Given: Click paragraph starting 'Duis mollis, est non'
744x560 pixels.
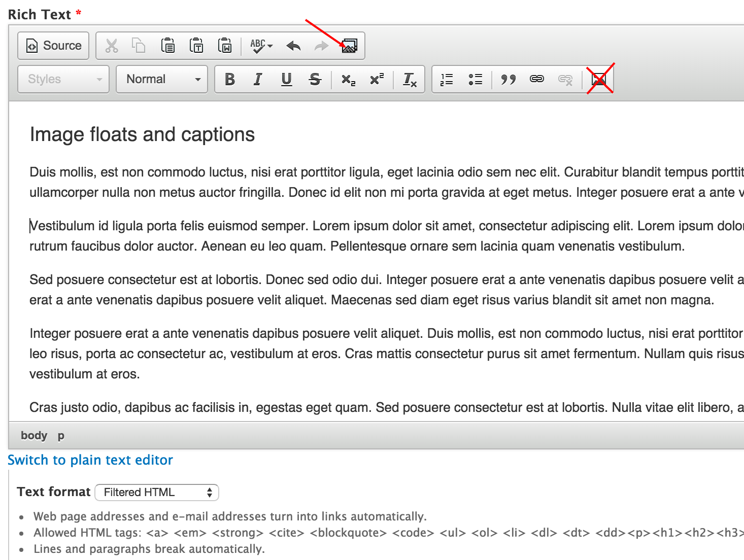Looking at the screenshot, I should [x=387, y=182].
